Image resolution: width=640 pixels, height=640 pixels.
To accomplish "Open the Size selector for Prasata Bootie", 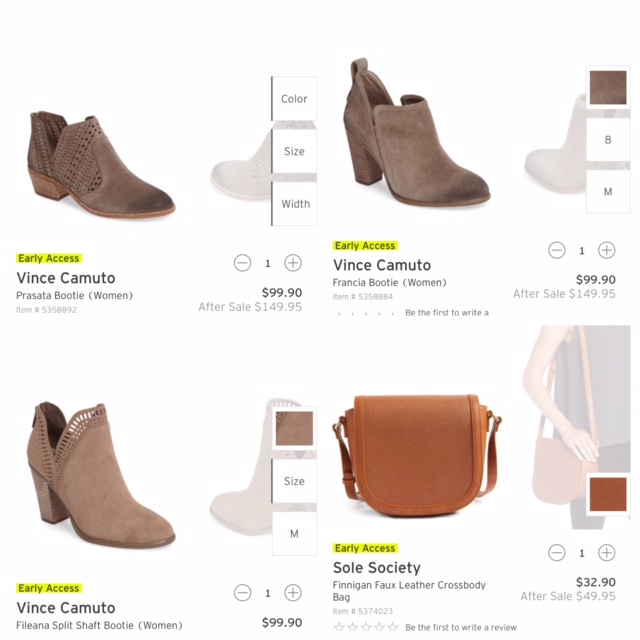I will [294, 151].
